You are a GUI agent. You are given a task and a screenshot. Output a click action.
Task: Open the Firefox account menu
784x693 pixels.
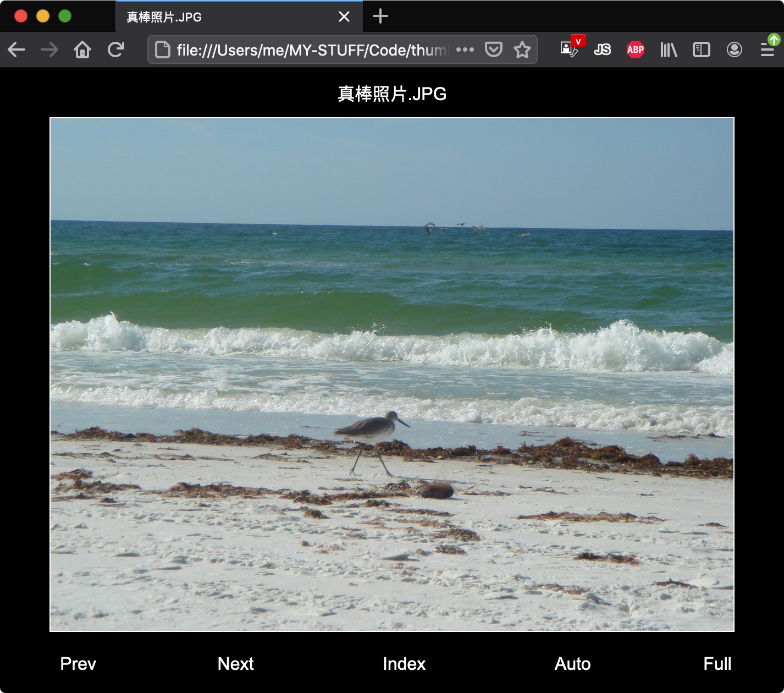[734, 50]
